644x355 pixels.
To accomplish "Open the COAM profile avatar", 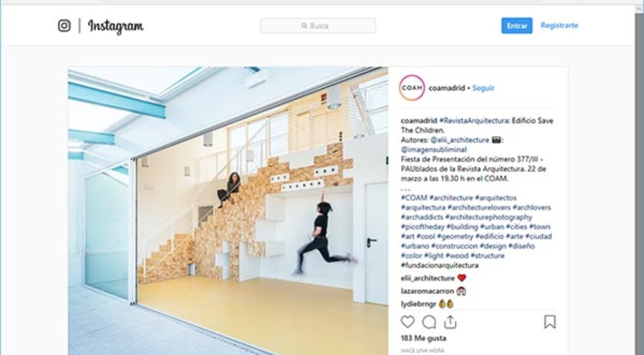I will [x=412, y=88].
